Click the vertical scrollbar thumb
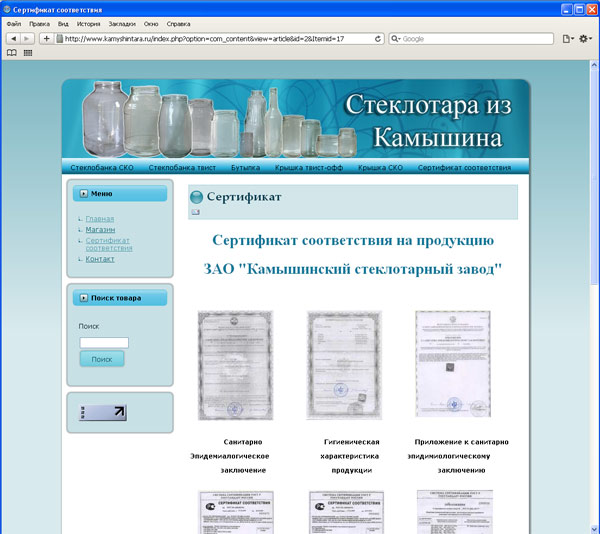This screenshot has height=534, width=600. [x=594, y=178]
